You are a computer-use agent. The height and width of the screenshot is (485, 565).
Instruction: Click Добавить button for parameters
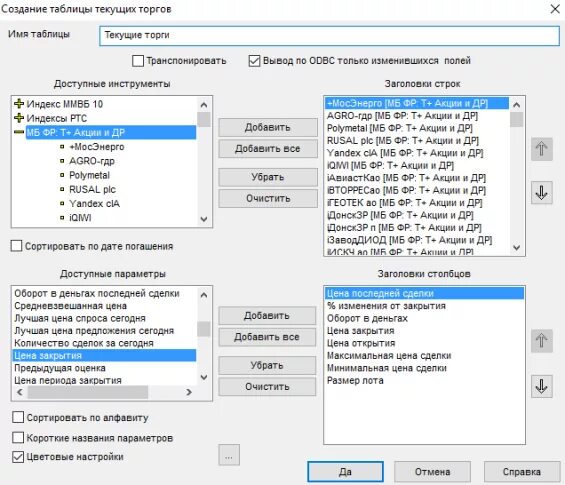tap(267, 316)
